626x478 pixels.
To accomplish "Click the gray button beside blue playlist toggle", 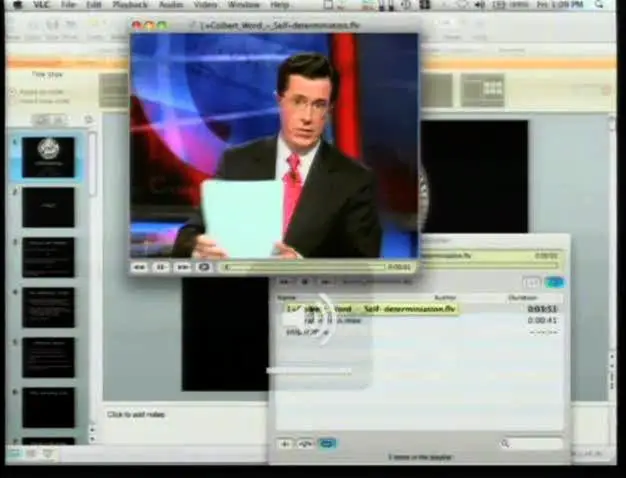I will (x=532, y=283).
